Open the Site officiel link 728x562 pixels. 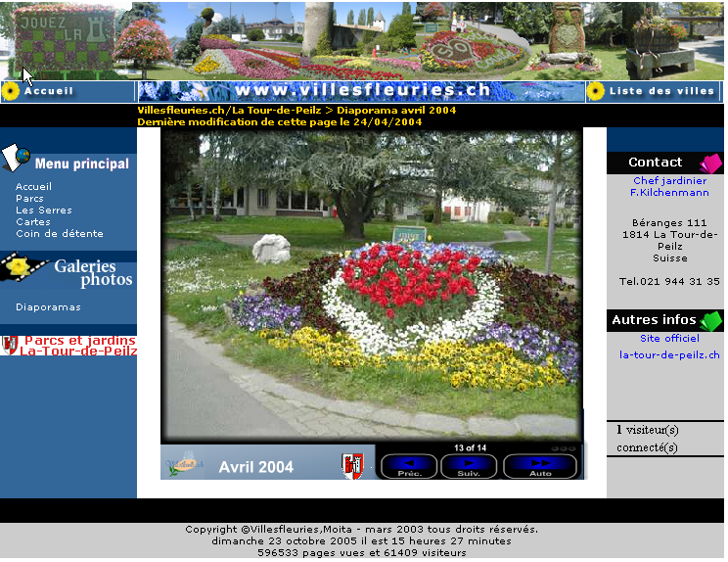pyautogui.click(x=669, y=338)
